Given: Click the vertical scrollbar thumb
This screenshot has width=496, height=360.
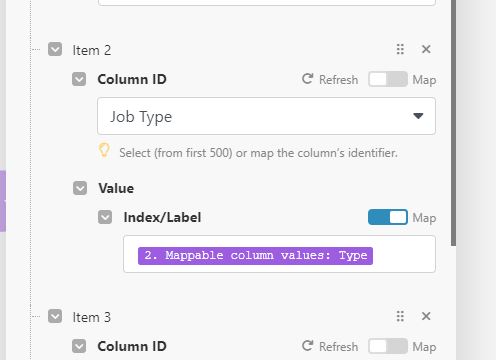Looking at the screenshot, I should point(454,123).
